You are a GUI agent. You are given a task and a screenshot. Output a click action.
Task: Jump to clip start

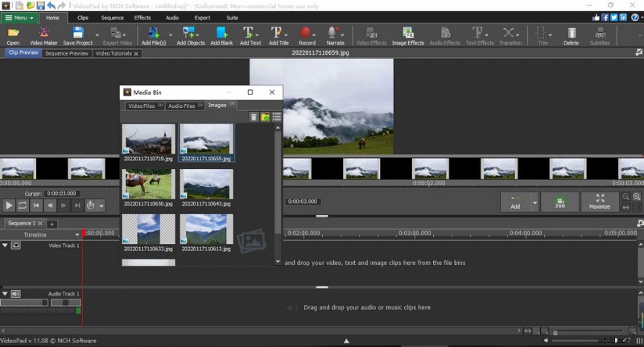36,205
